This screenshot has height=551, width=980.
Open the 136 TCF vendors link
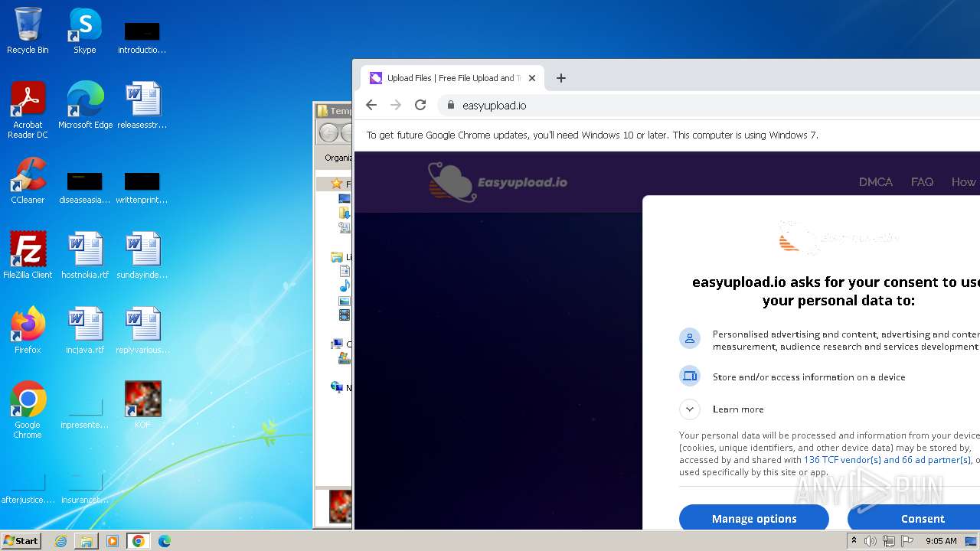tap(887, 460)
